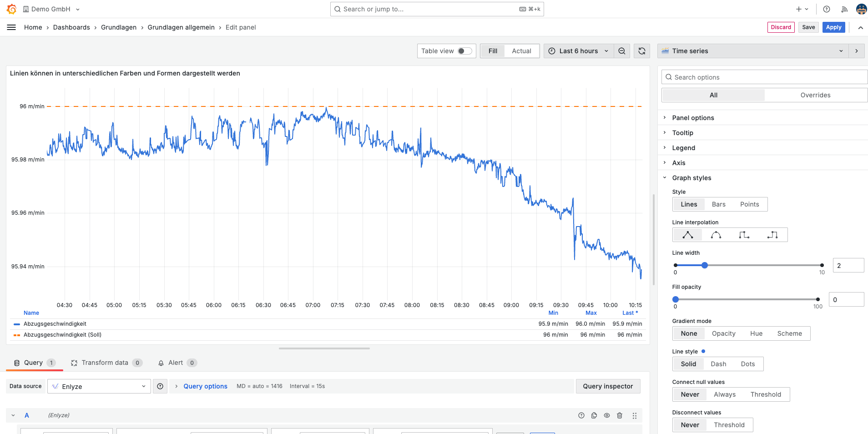The width and height of the screenshot is (868, 434).
Task: Click the zoom out time range icon
Action: coord(621,51)
